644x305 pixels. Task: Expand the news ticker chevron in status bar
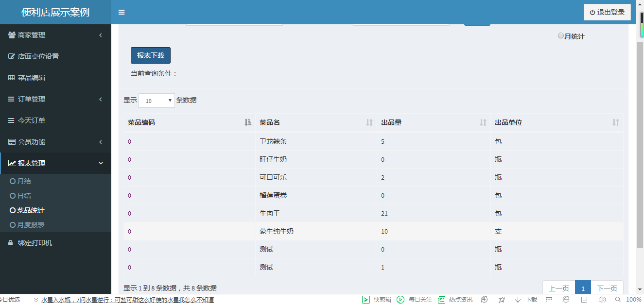click(36, 300)
